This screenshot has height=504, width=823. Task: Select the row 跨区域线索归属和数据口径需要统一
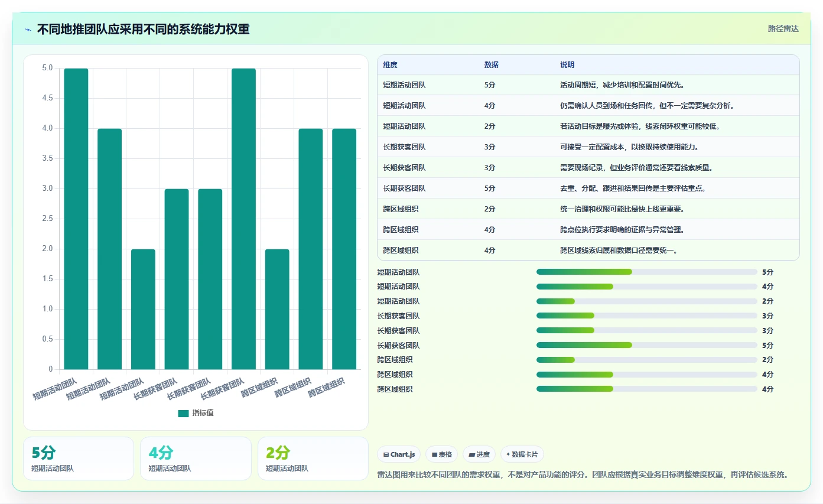tap(588, 250)
